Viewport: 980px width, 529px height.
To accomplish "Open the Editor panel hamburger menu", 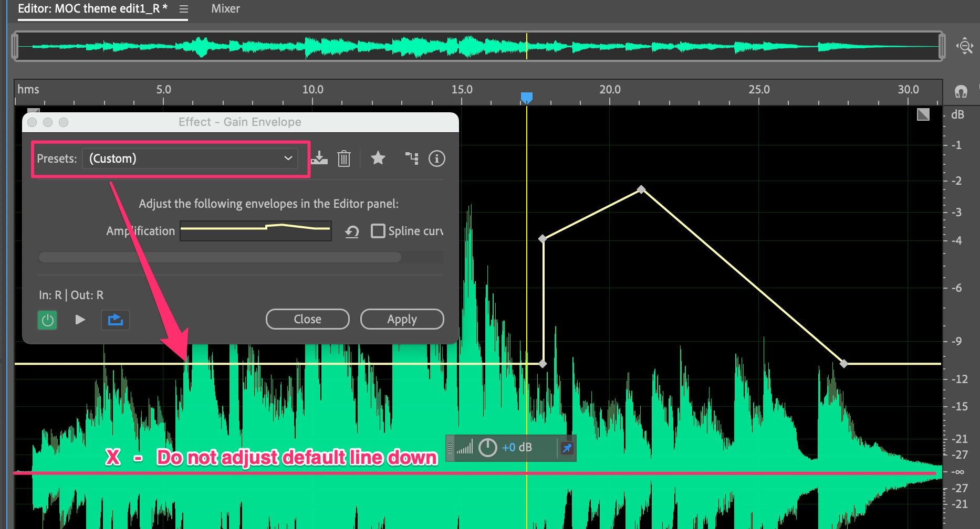I will tap(183, 8).
